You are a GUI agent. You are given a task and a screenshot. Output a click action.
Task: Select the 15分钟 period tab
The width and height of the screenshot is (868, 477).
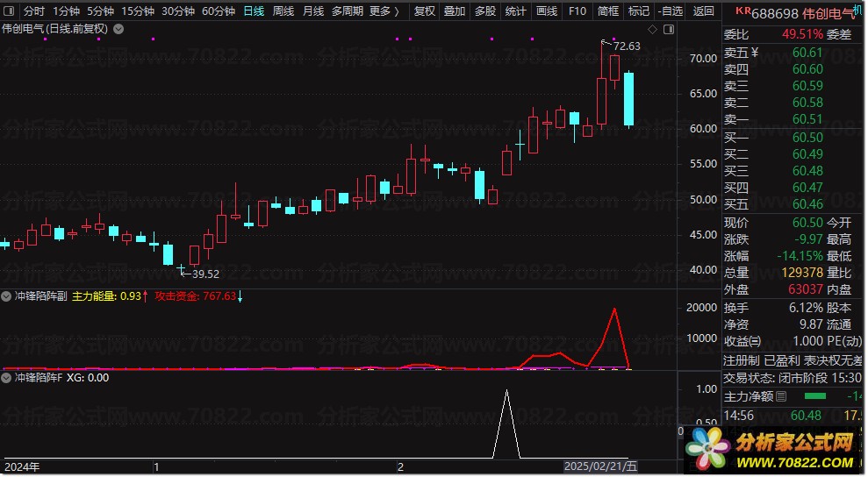pos(137,11)
